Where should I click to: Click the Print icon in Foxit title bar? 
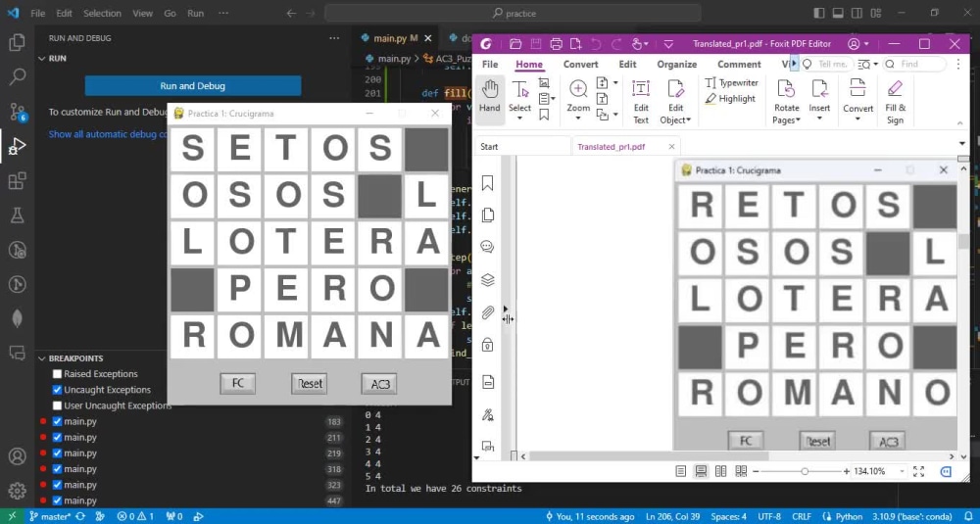click(556, 44)
